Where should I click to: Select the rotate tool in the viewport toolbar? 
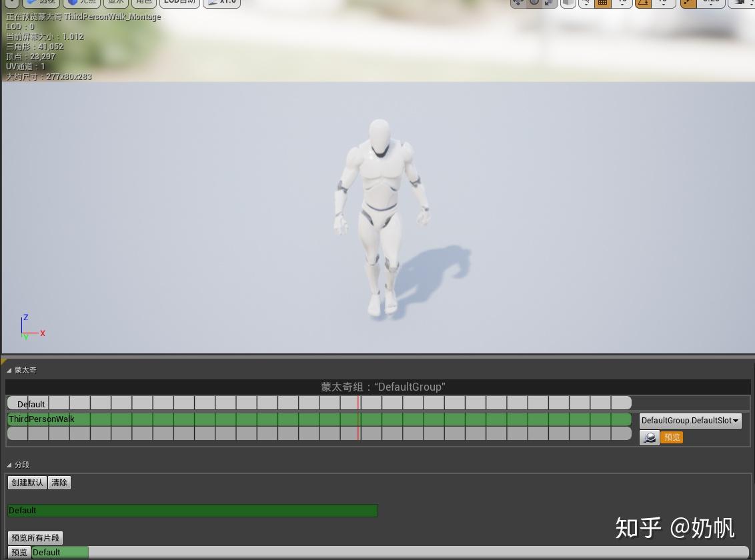coord(534,3)
